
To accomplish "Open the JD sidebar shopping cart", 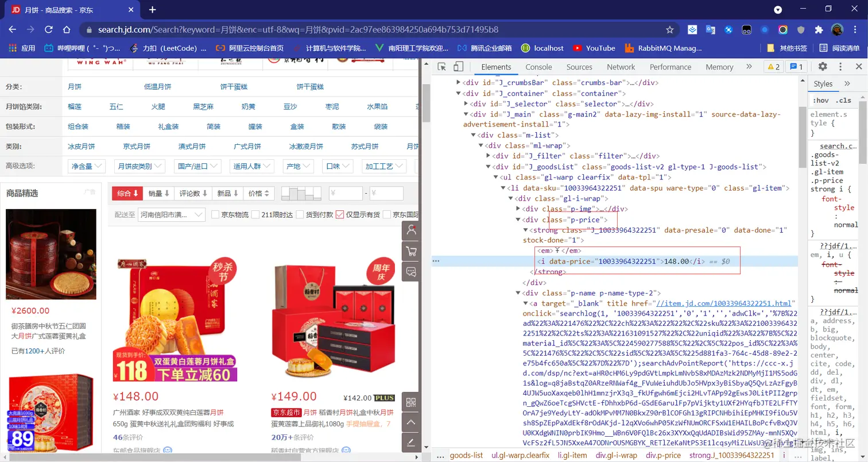I will coord(411,251).
